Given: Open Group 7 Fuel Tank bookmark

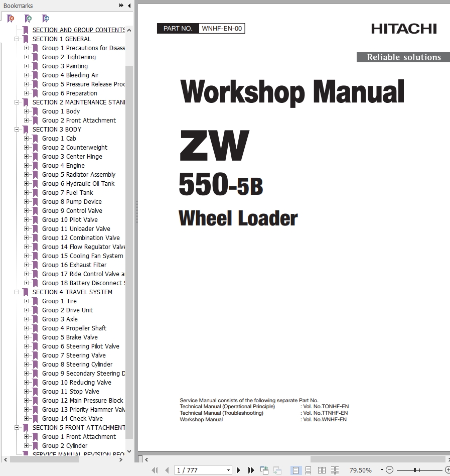Looking at the screenshot, I should click(x=68, y=193).
